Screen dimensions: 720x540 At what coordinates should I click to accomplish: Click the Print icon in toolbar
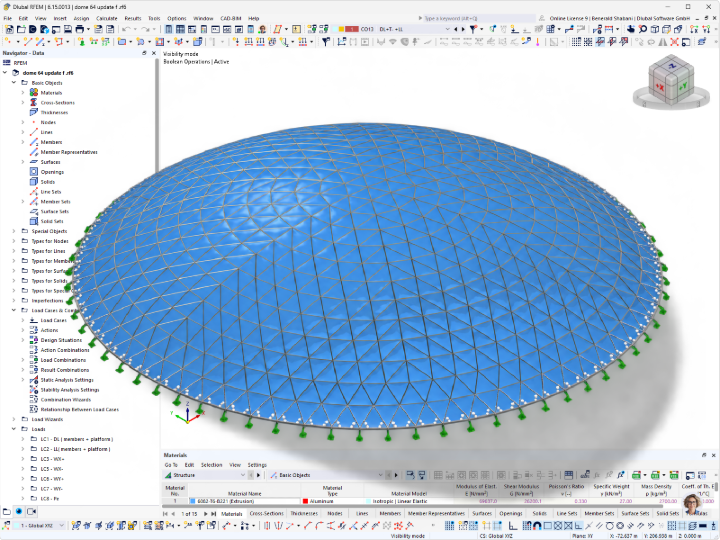[x=79, y=29]
